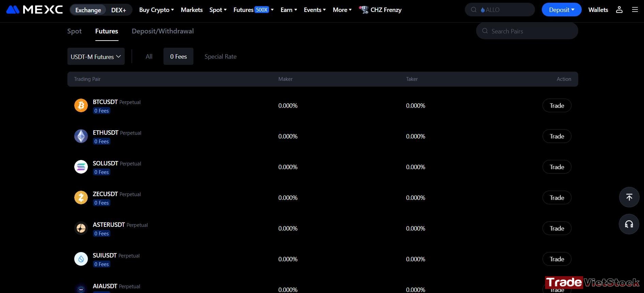Click the ASTERUSDT pair name
Image resolution: width=644 pixels, height=293 pixels.
[109, 224]
